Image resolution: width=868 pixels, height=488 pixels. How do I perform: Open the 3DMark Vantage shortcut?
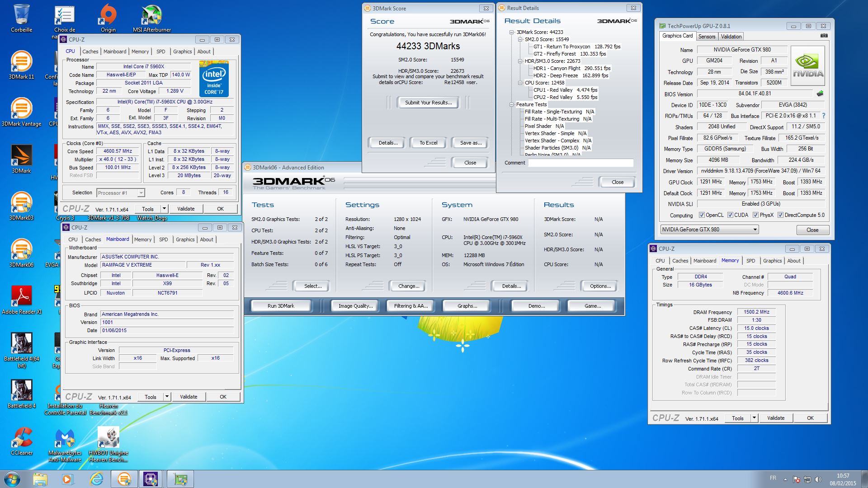point(21,112)
